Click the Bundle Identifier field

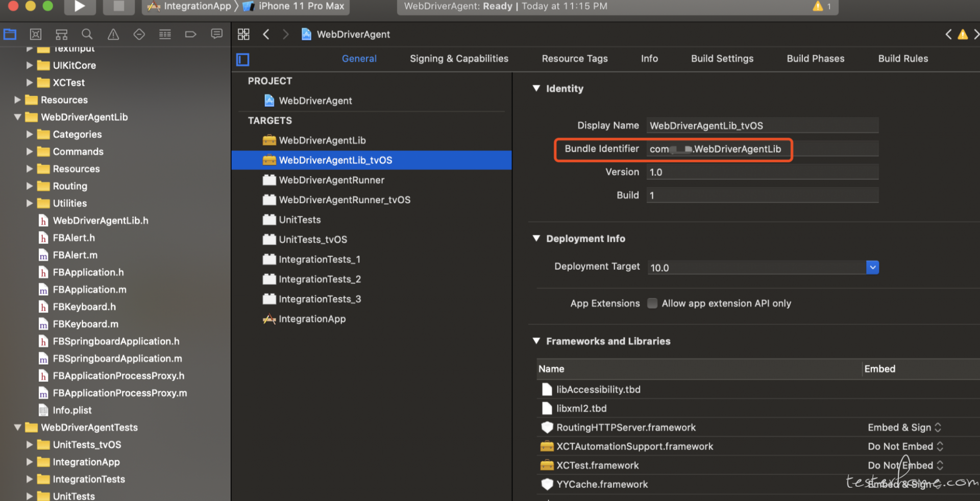(763, 149)
